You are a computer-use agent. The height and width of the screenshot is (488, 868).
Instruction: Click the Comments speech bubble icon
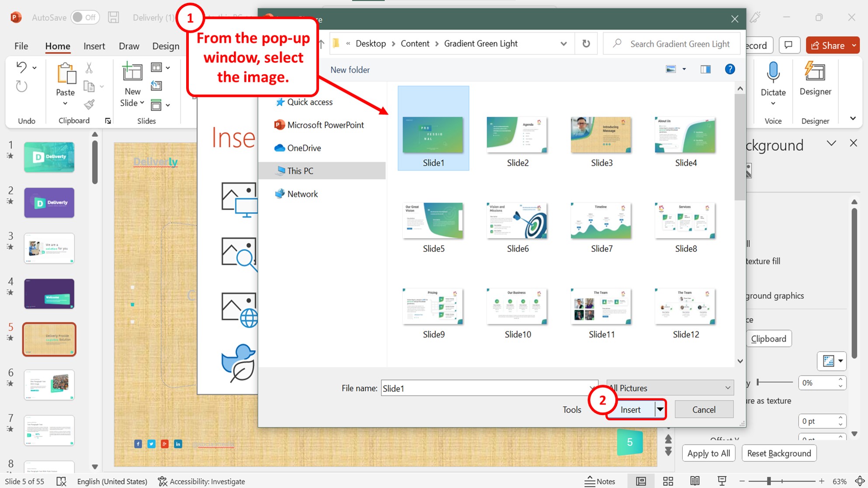[788, 45]
